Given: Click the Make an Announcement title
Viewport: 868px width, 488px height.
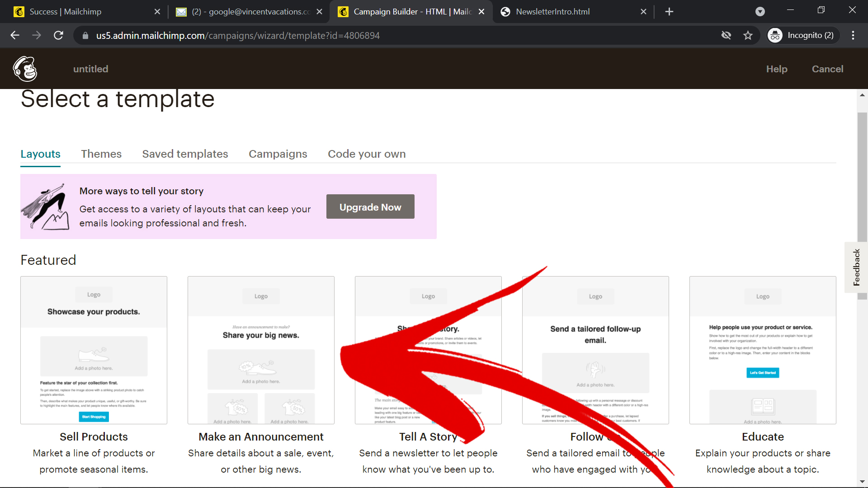Looking at the screenshot, I should [261, 437].
